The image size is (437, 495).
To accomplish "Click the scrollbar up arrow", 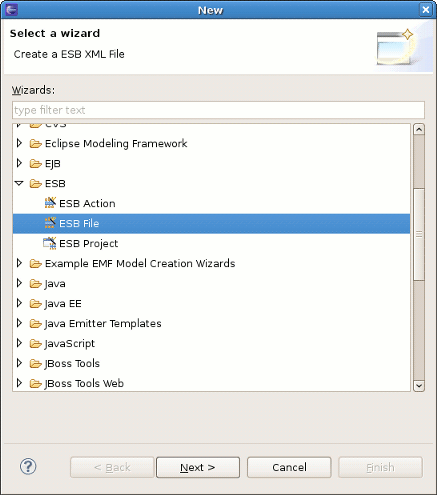I will (x=419, y=129).
